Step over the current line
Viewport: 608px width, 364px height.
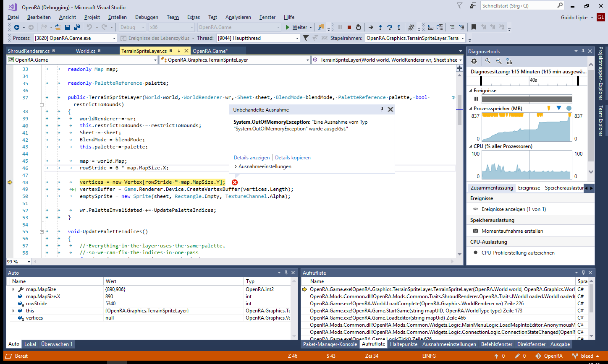(x=390, y=27)
